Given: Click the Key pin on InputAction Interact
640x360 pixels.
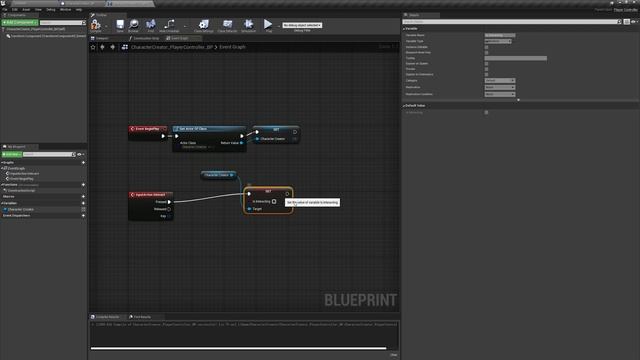Looking at the screenshot, I should (x=169, y=216).
